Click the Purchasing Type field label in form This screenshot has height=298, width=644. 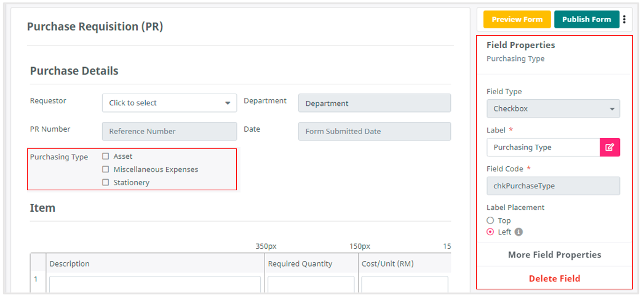pyautogui.click(x=58, y=156)
